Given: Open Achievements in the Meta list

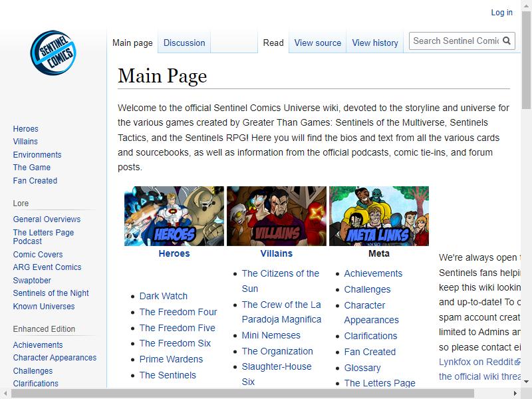Looking at the screenshot, I should pyautogui.click(x=373, y=273).
